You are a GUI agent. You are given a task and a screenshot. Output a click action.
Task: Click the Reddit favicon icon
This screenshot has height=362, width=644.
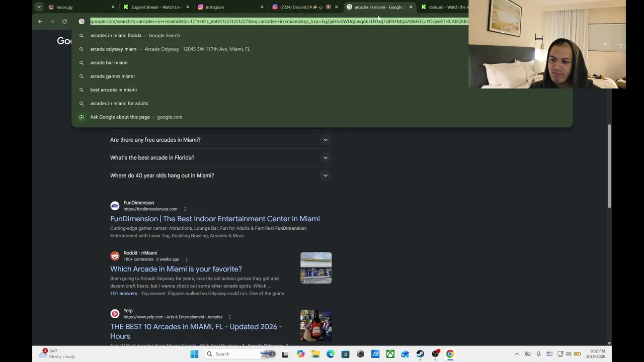pyautogui.click(x=115, y=256)
